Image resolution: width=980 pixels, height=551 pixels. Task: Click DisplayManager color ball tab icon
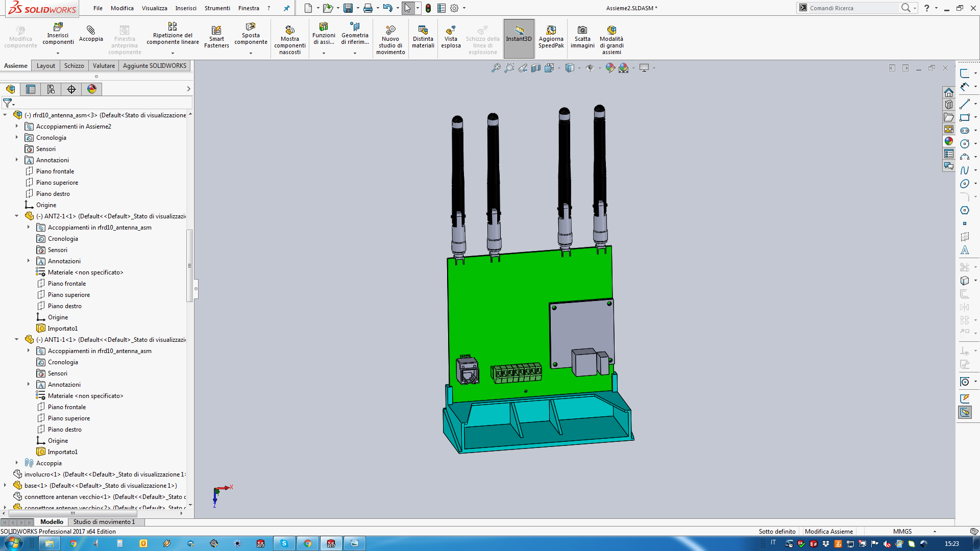[x=92, y=89]
